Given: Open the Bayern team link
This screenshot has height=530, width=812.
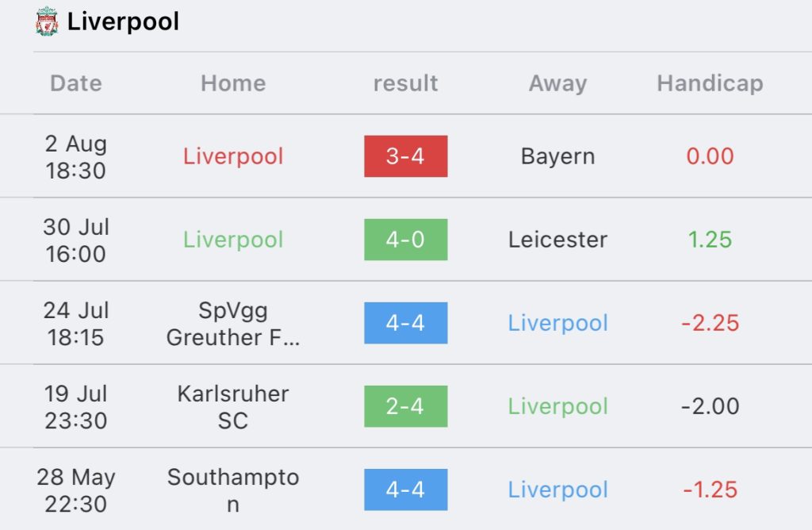Looking at the screenshot, I should 558,156.
